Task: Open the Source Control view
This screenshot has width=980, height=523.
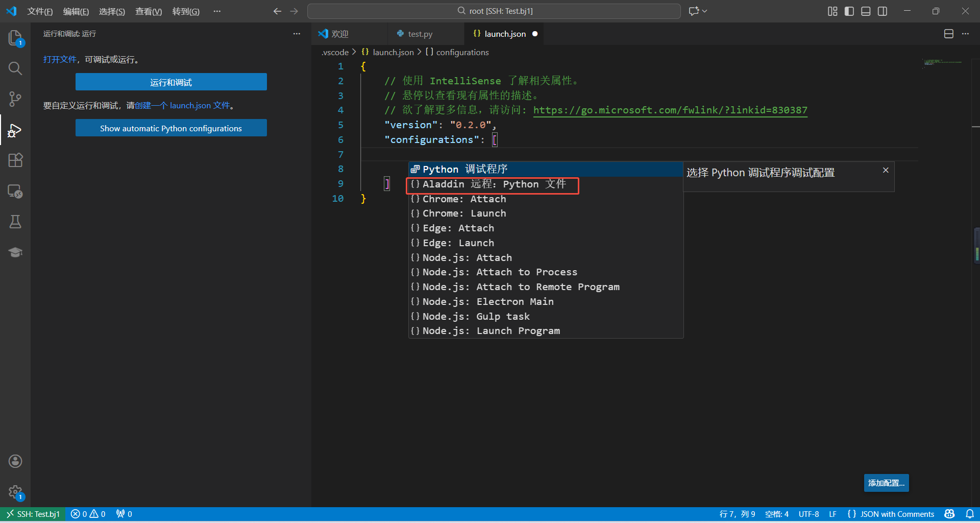Action: click(15, 99)
